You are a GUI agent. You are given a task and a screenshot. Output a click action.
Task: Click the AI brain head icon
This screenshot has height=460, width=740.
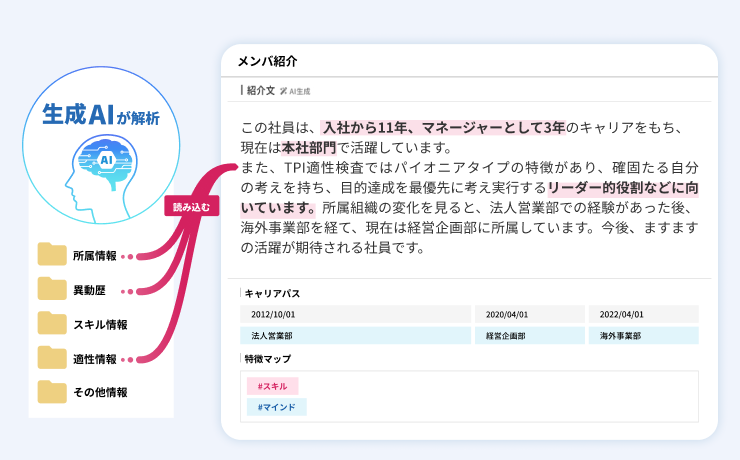click(x=101, y=177)
